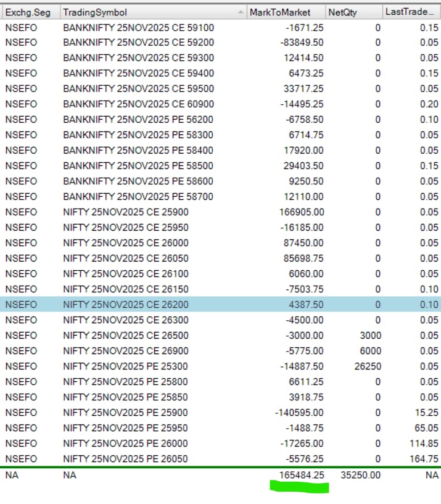Select row BANKNIFTY 25NOV2025 PE 56200
This screenshot has height=504, width=441.
(x=221, y=120)
